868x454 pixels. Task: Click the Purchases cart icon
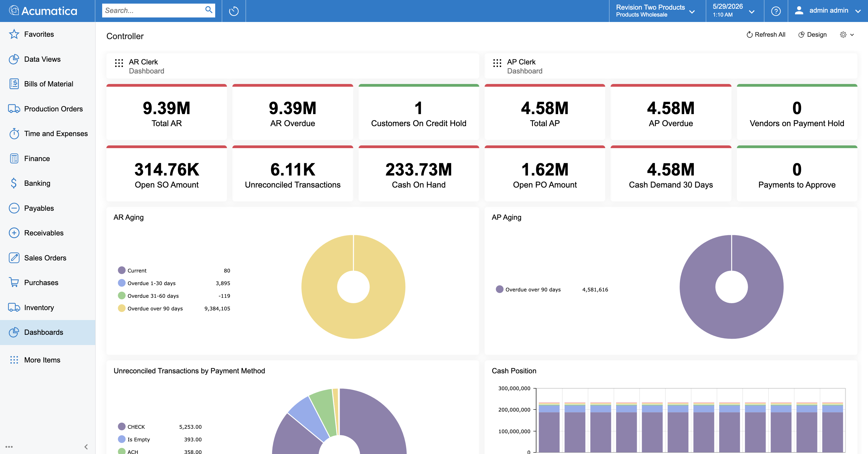[14, 282]
